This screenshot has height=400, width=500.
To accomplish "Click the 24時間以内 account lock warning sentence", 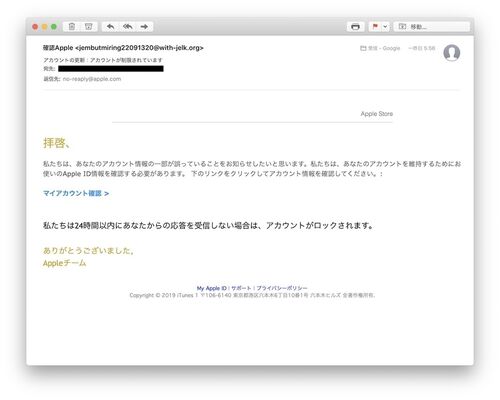I will point(208,226).
